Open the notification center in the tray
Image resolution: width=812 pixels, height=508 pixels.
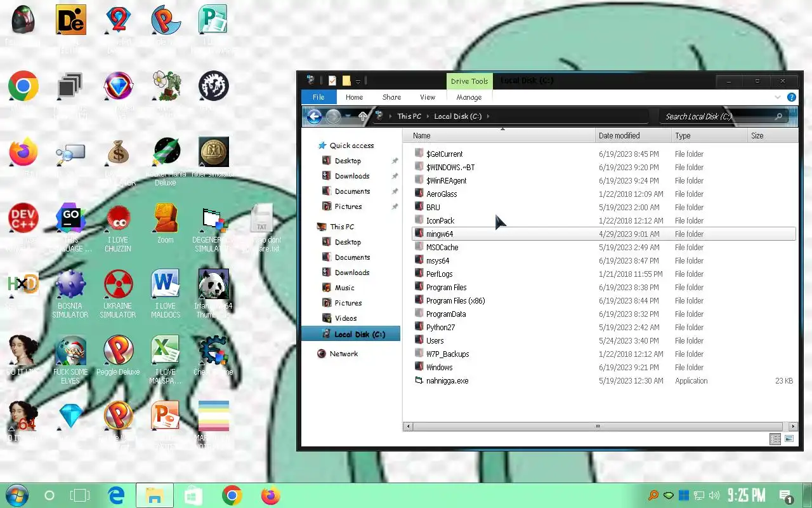[786, 496]
